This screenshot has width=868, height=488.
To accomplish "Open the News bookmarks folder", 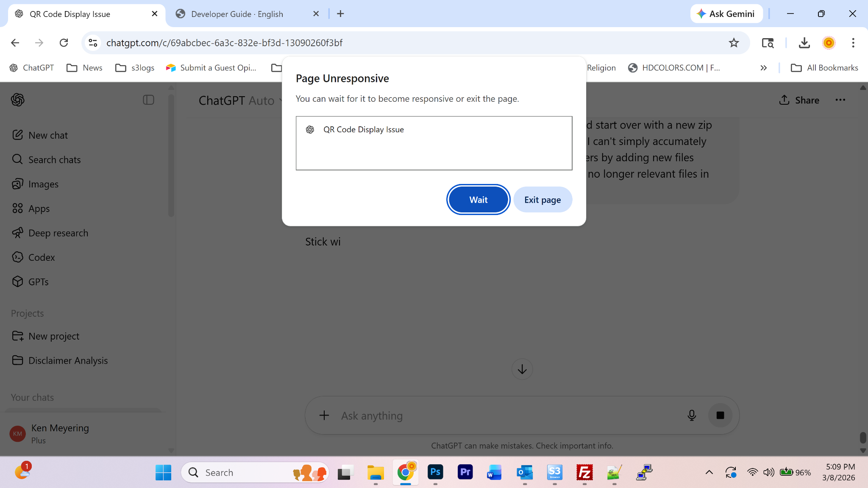I will coord(84,68).
